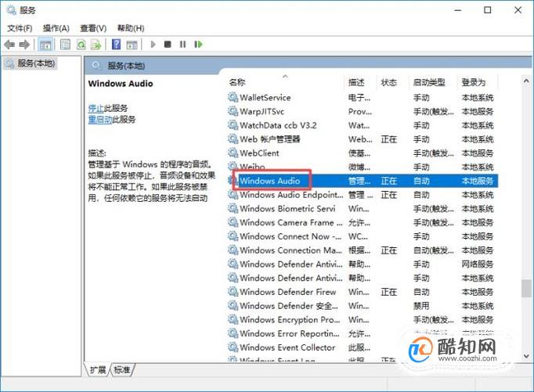Viewport: 534px width, 392px height.
Task: Select the Windows Audio Endpoint service
Action: (363, 195)
